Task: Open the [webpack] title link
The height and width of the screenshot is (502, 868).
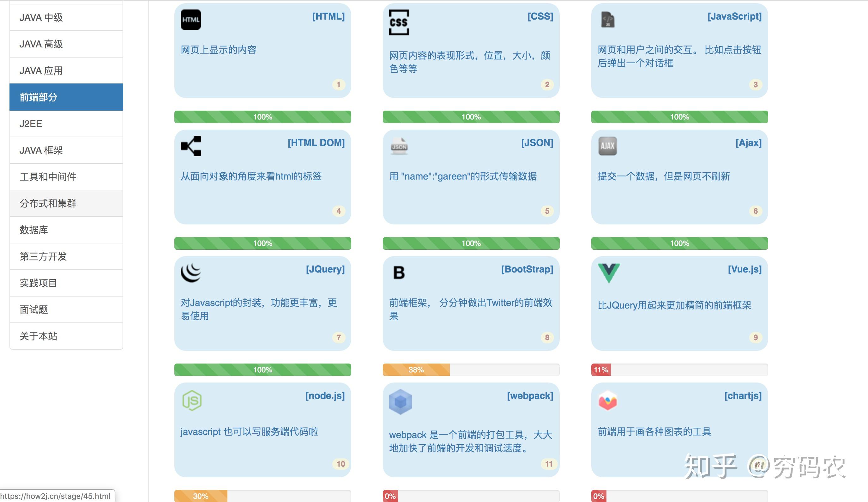Action: (530, 395)
